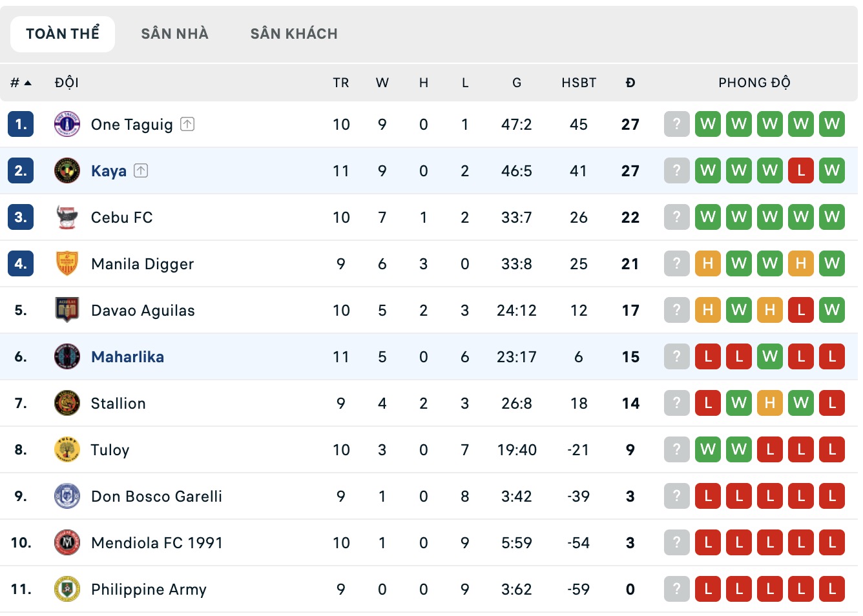Click the Stallion team logo
The image size is (863, 616).
(67, 403)
